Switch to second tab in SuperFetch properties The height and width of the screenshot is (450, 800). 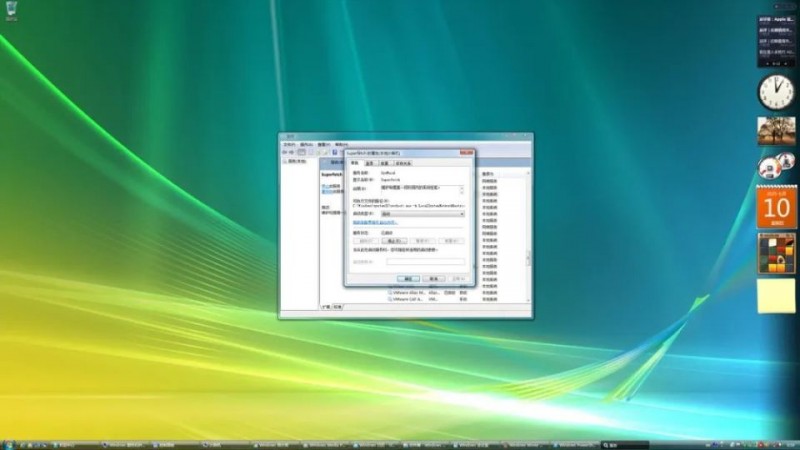tap(369, 162)
